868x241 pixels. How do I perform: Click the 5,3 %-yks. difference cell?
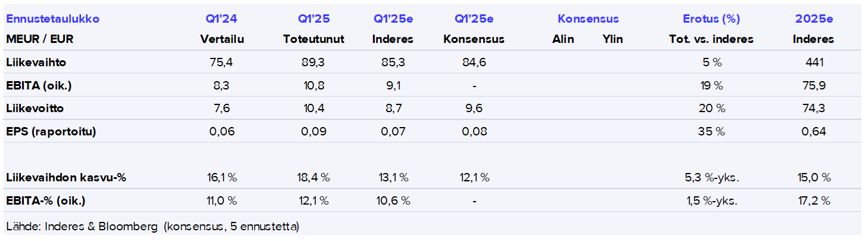click(711, 178)
